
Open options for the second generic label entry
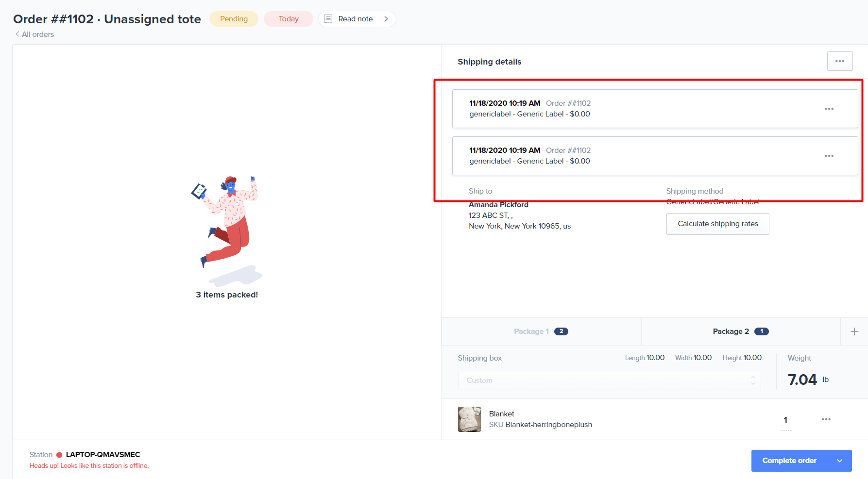pos(829,156)
